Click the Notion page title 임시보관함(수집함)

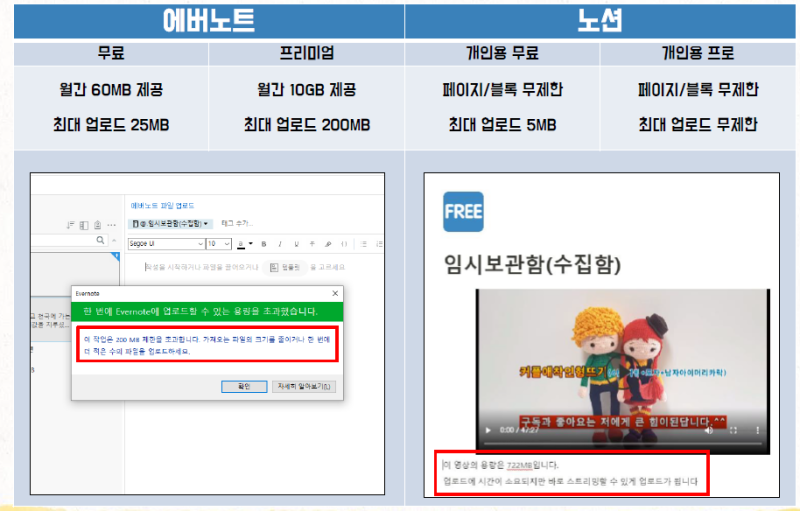click(532, 265)
